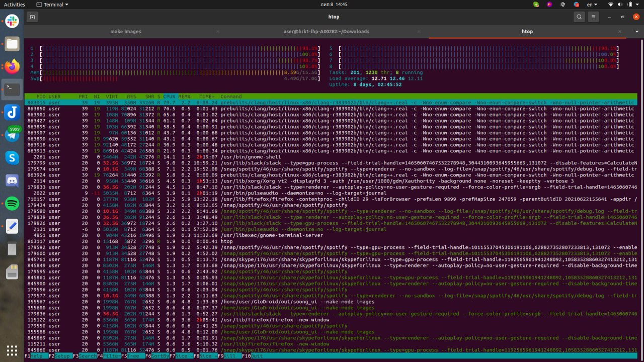This screenshot has width=644, height=362.
Task: Show Applications grid in dock
Action: [12, 350]
